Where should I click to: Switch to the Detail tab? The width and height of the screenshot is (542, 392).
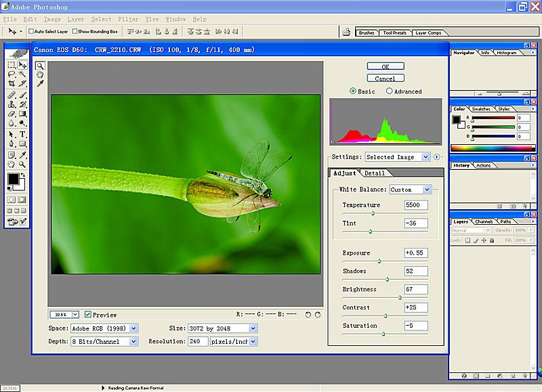[375, 173]
